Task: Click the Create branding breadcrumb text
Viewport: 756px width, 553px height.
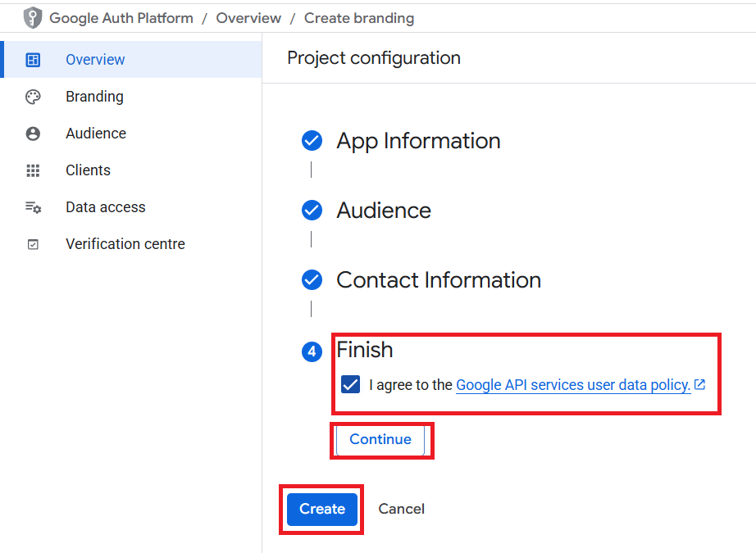Action: pos(359,18)
